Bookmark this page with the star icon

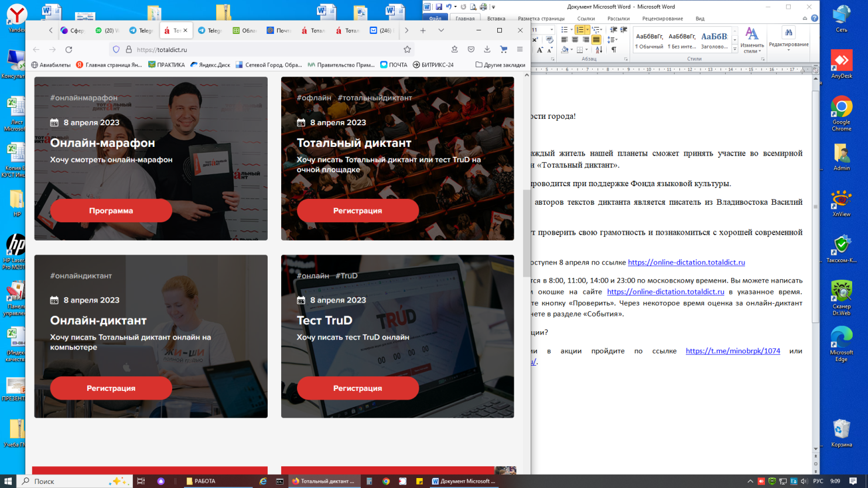point(407,50)
